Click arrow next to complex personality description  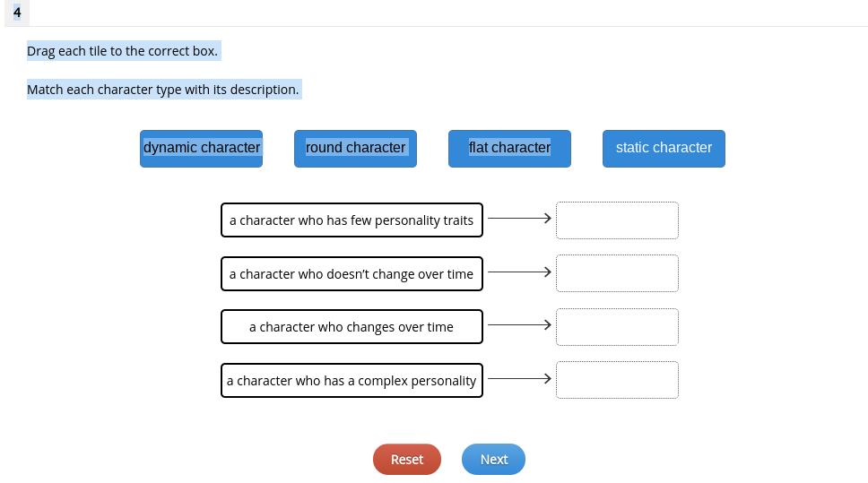(519, 378)
